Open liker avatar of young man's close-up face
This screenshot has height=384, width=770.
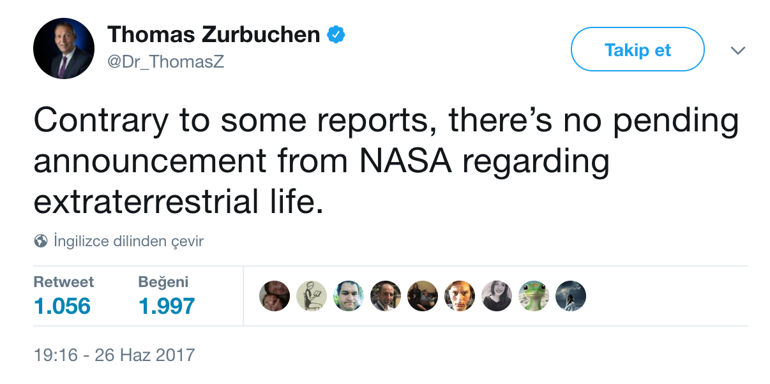click(460, 296)
